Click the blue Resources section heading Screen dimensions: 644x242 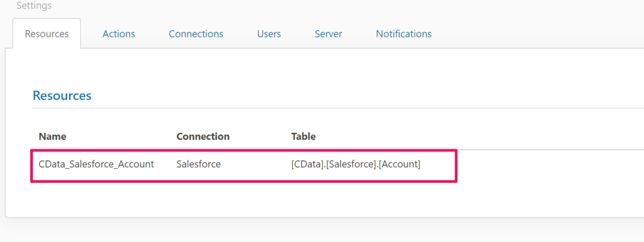pyautogui.click(x=62, y=96)
